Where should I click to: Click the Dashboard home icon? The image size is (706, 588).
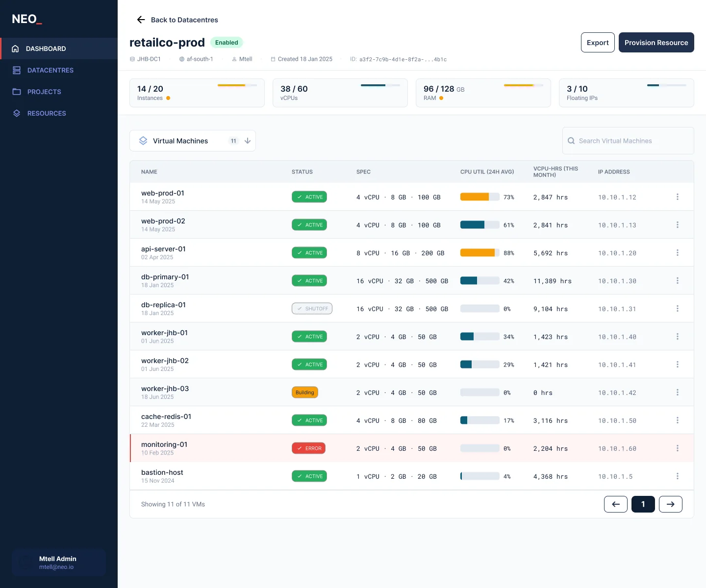(x=15, y=49)
